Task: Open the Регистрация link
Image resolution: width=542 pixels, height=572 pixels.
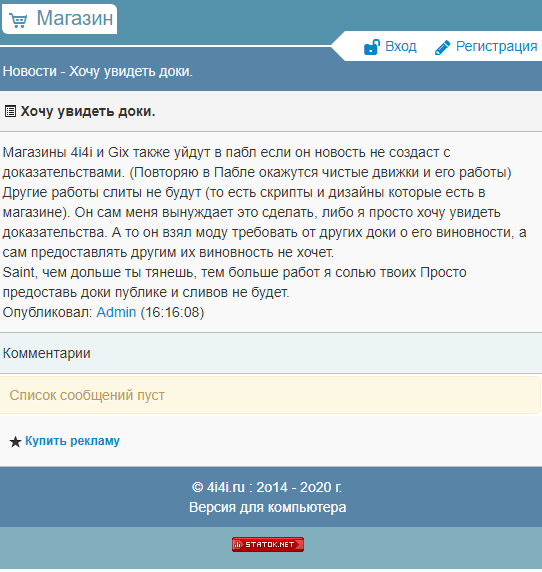Action: coord(496,47)
